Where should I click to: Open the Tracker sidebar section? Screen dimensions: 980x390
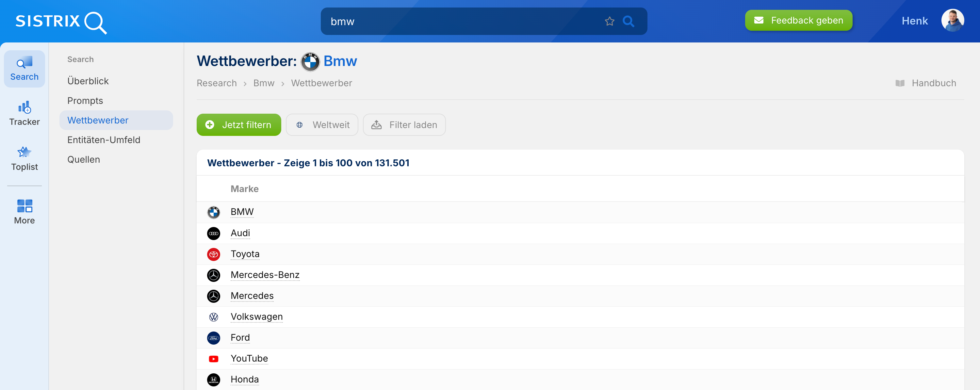(24, 113)
